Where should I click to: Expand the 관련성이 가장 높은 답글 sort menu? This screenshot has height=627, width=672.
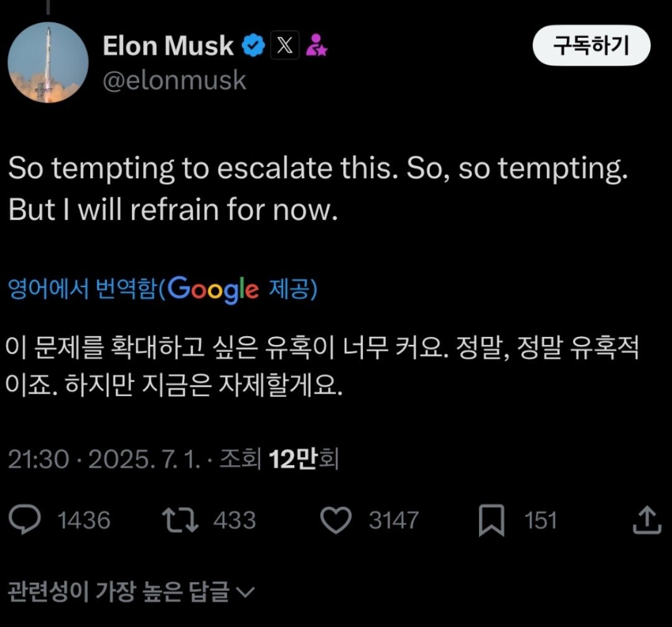point(118,591)
